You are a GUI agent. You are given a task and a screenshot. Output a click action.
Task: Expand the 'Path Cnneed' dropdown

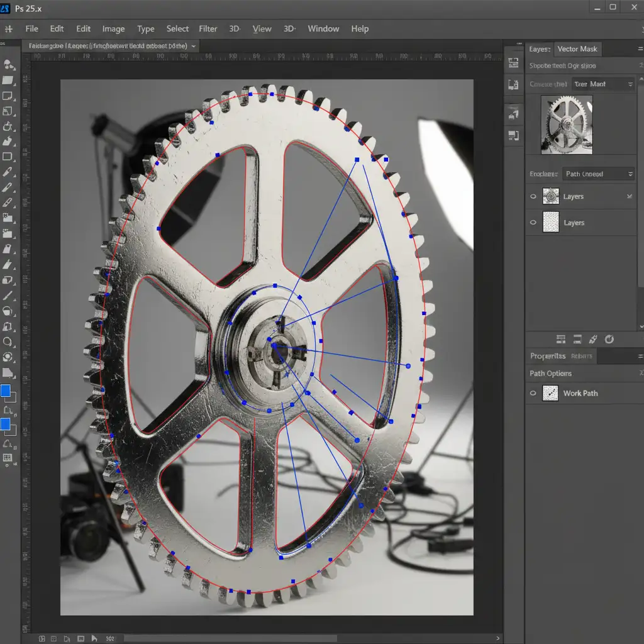(x=599, y=174)
